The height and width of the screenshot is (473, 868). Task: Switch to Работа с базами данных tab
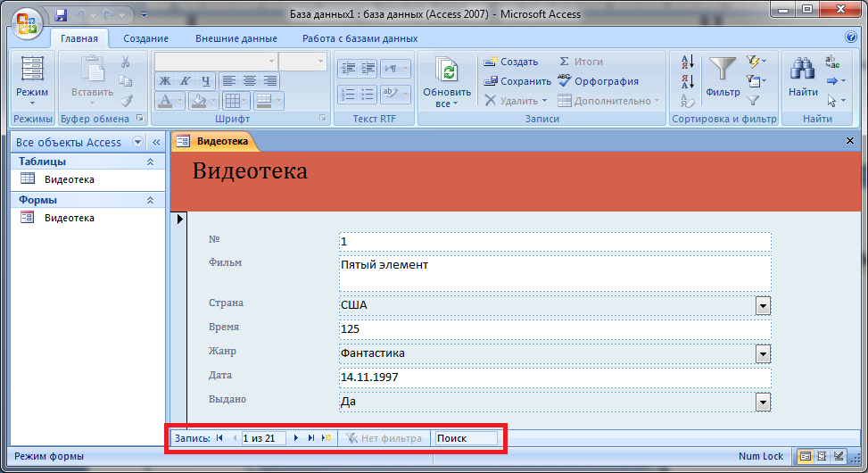coord(360,38)
